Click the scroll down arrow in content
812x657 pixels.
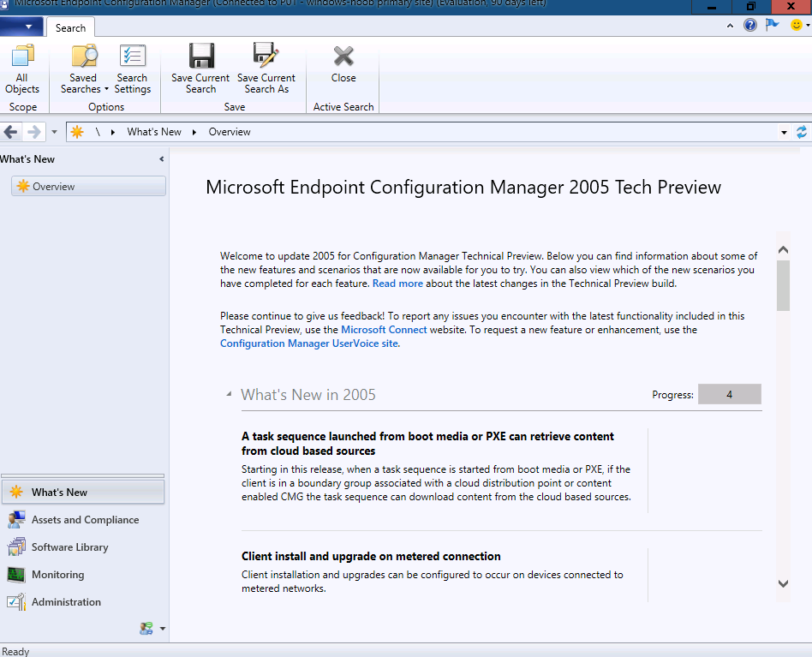coord(783,583)
